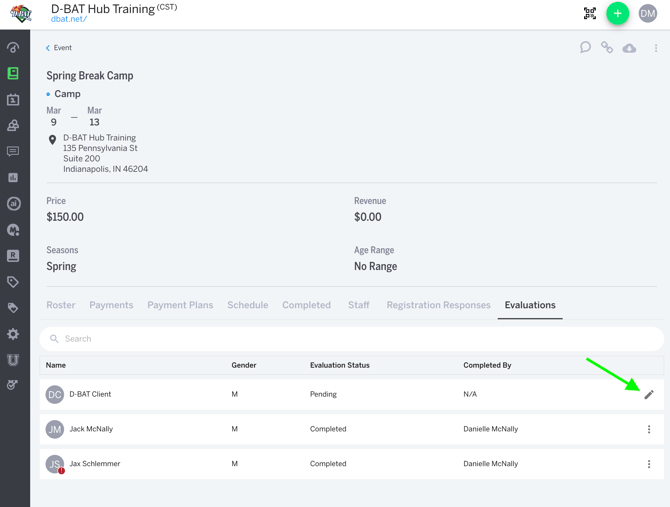This screenshot has height=507, width=670.
Task: Open the event options three-dot menu
Action: pyautogui.click(x=656, y=48)
